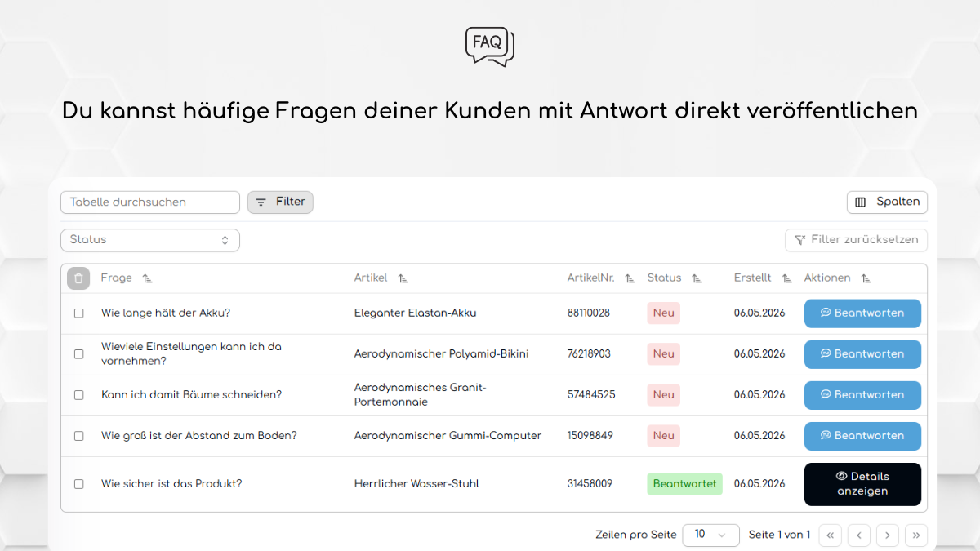This screenshot has height=551, width=980.
Task: Click 'Herrlicher Wasser-Stuhl' article cell
Action: (416, 484)
